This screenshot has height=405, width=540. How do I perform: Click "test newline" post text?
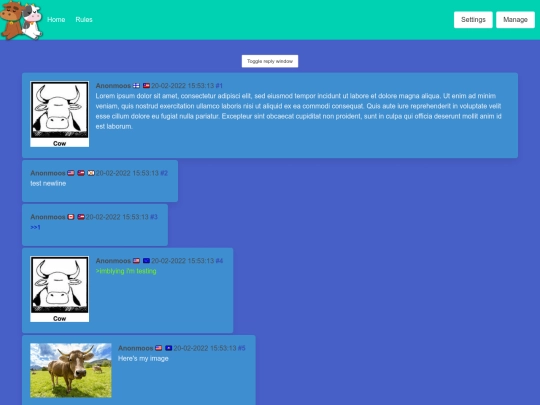(48, 184)
